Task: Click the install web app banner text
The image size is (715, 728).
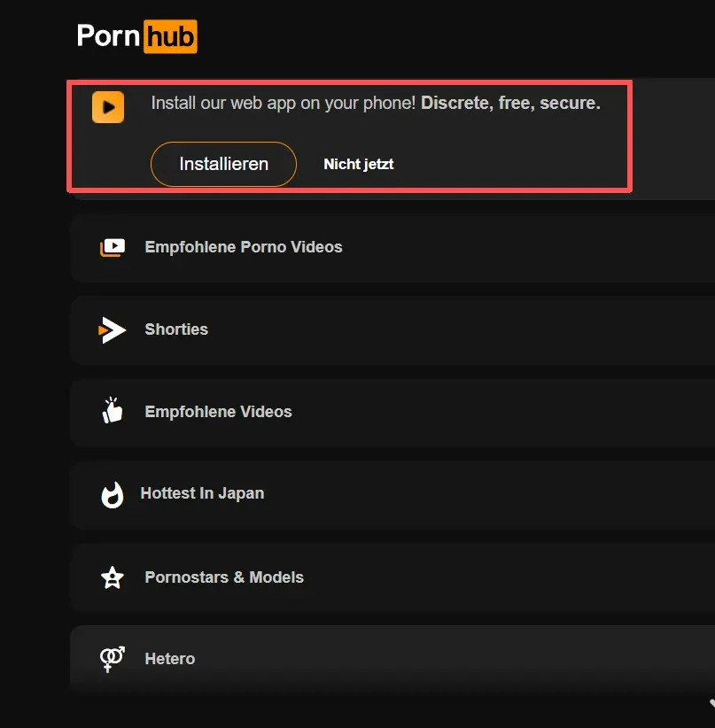Action: pyautogui.click(x=376, y=103)
